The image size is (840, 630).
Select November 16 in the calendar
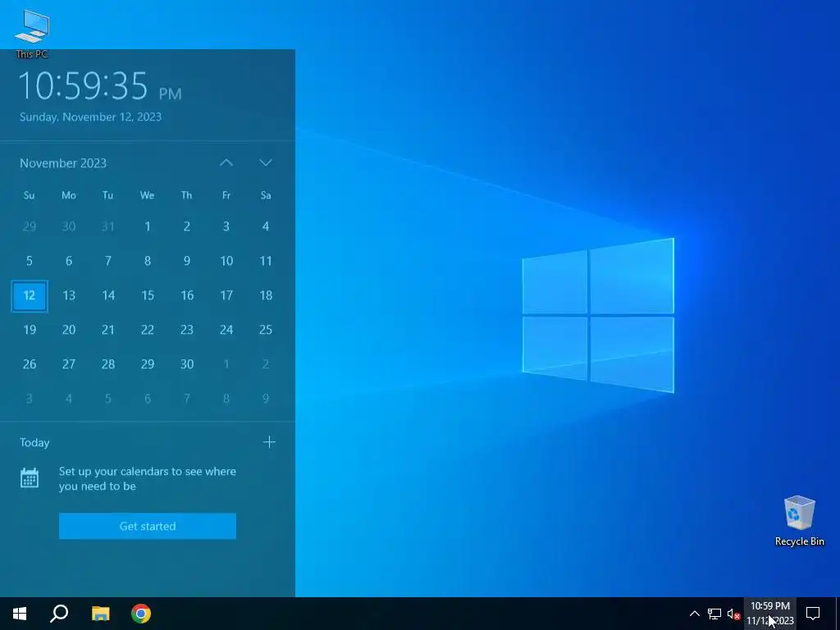coord(187,295)
